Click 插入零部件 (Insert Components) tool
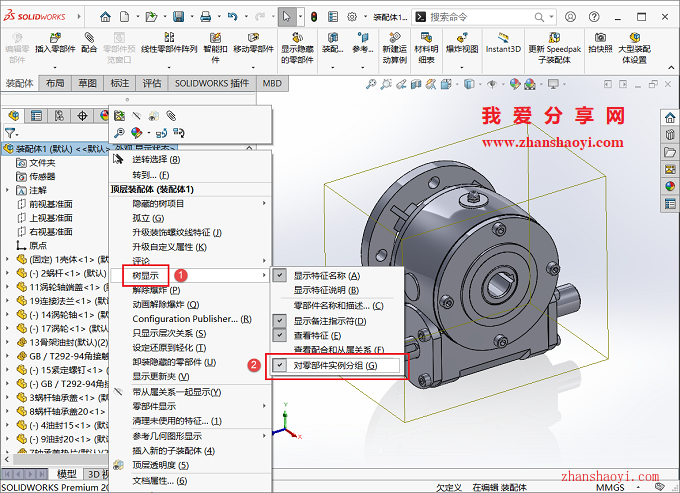The height and width of the screenshot is (493, 680). [55, 43]
